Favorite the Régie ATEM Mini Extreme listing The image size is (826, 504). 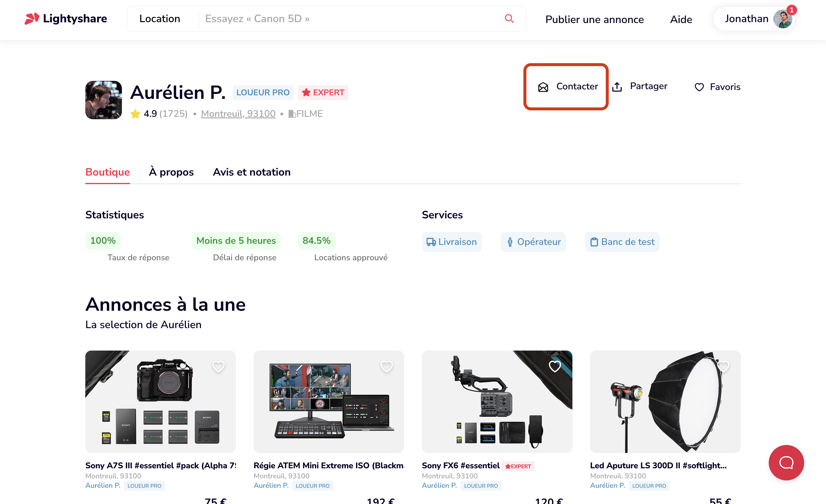(386, 366)
